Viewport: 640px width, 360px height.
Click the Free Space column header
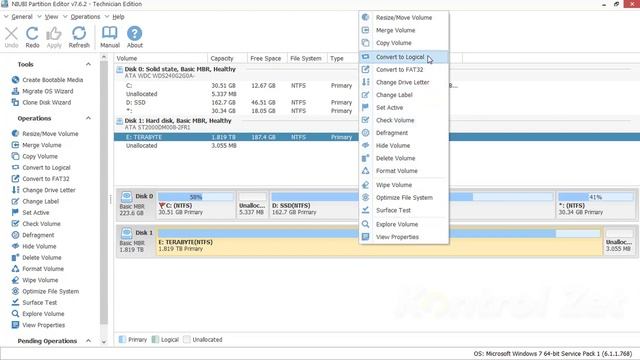[x=267, y=58]
